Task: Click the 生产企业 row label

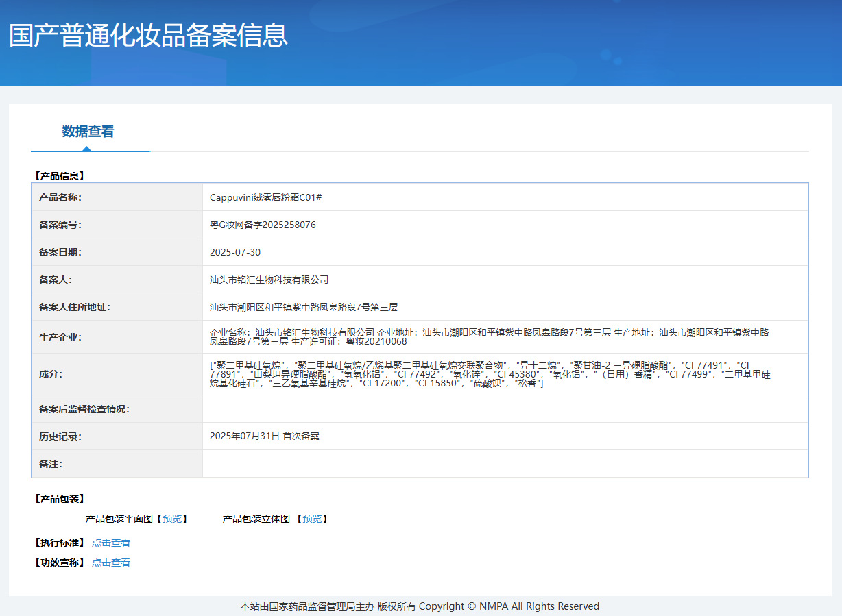Action: [x=60, y=337]
